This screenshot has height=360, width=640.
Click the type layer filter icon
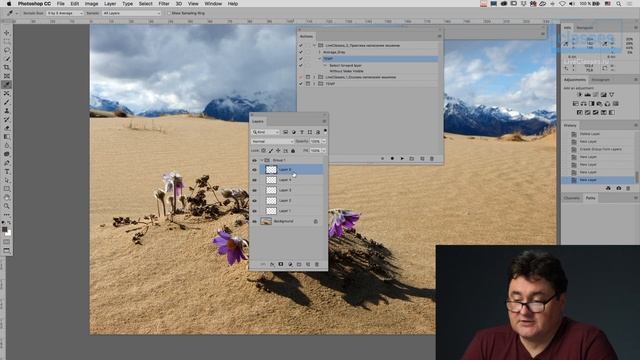click(x=302, y=132)
